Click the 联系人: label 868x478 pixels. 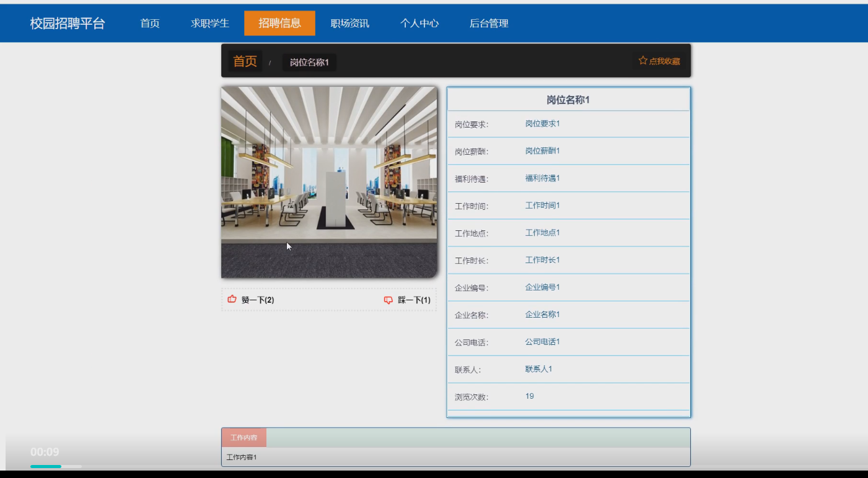tap(468, 370)
